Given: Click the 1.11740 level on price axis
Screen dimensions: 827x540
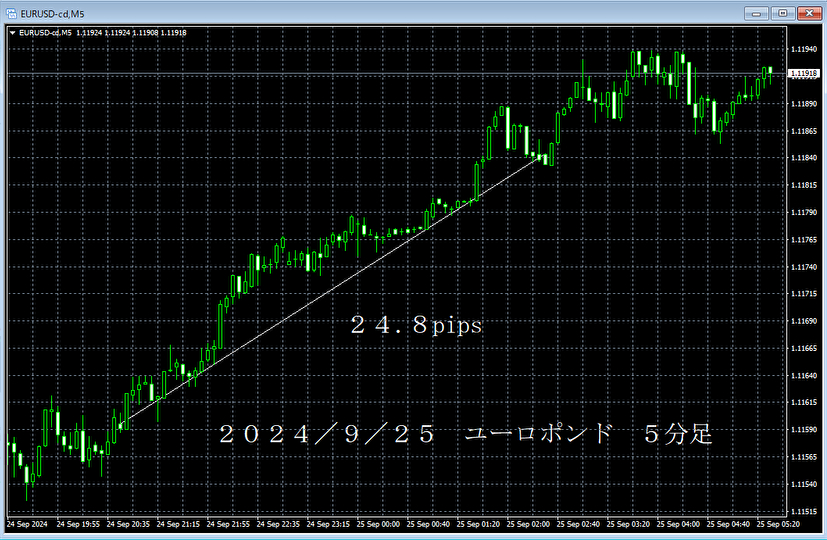Looking at the screenshot, I should pyautogui.click(x=803, y=267).
